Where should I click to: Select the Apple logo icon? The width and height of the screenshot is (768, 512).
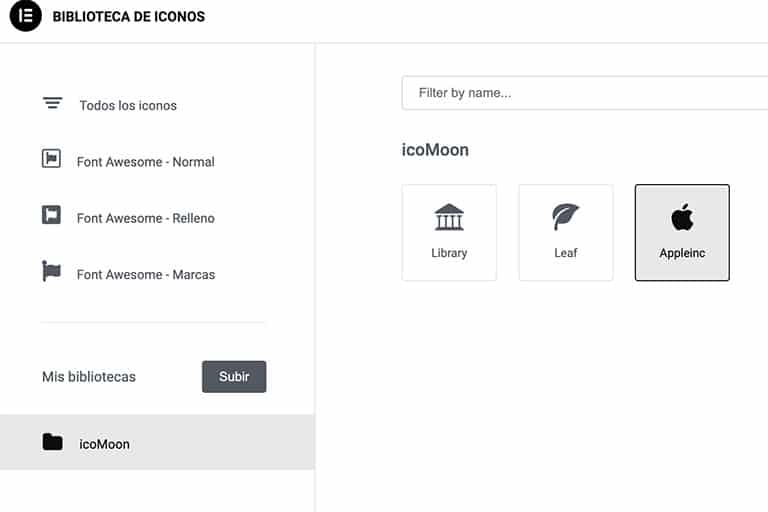(682, 217)
